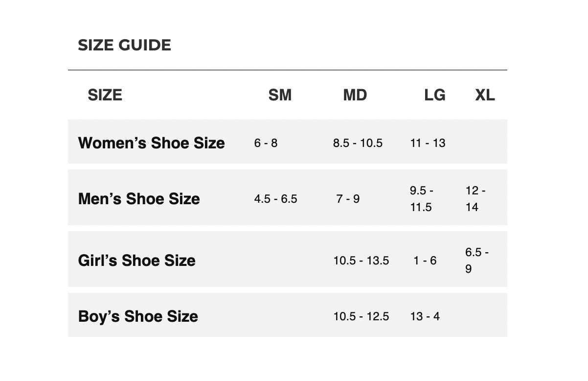Click men's medium size 7 - 9

coord(348,199)
